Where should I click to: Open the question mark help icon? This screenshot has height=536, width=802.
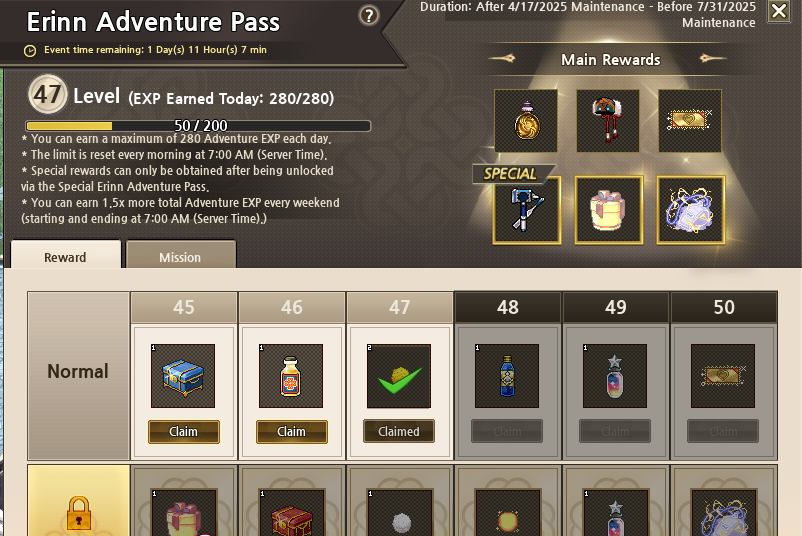(369, 15)
